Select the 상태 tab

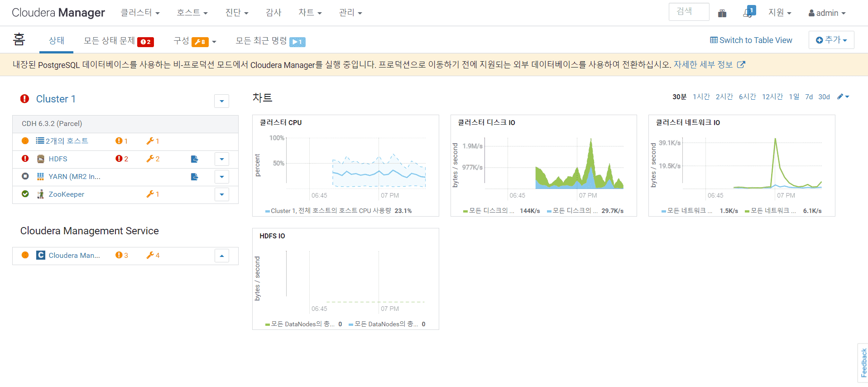pyautogui.click(x=57, y=40)
